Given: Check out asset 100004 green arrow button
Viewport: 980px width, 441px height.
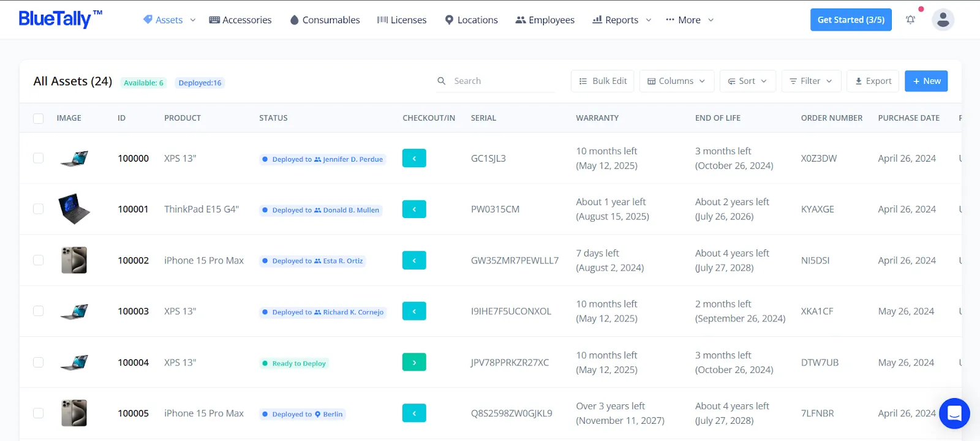Looking at the screenshot, I should pos(414,363).
